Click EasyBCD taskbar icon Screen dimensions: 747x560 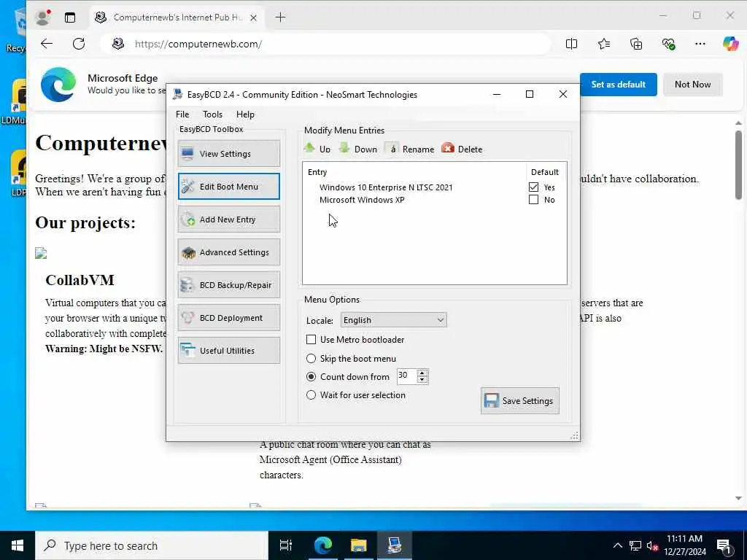395,545
